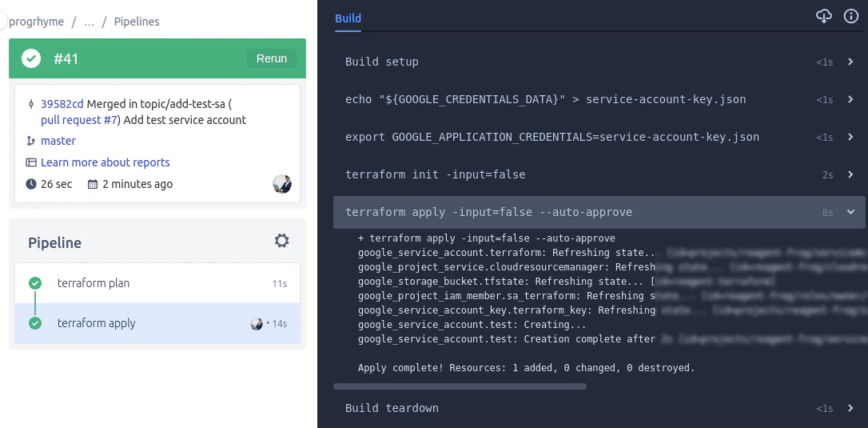Click the terraform plan status check icon

coord(35,283)
